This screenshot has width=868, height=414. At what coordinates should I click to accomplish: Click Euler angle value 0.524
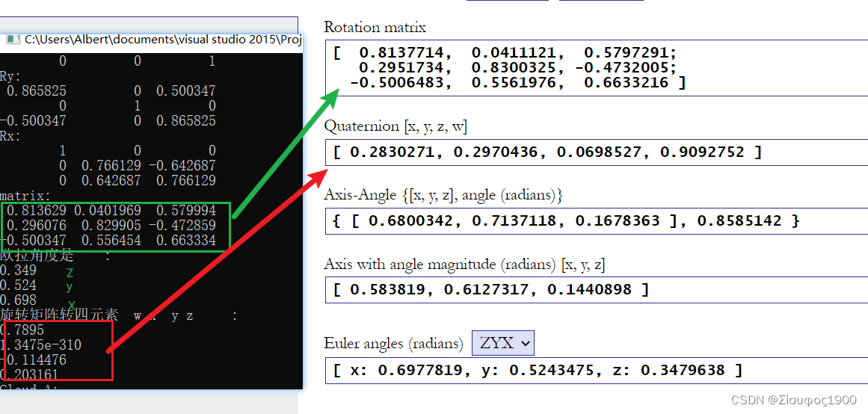[19, 285]
